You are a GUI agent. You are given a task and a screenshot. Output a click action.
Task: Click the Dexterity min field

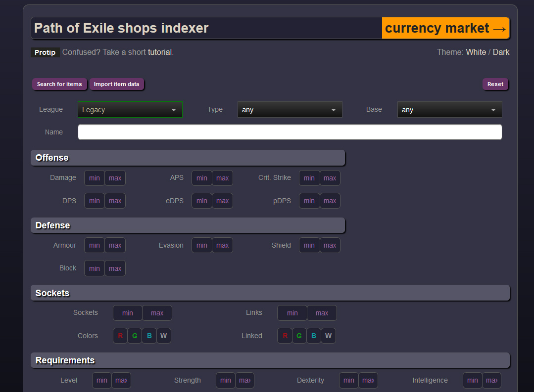[349, 381]
